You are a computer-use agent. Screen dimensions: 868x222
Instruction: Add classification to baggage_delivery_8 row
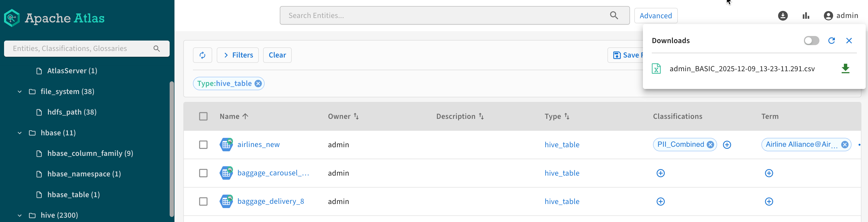pos(660,201)
